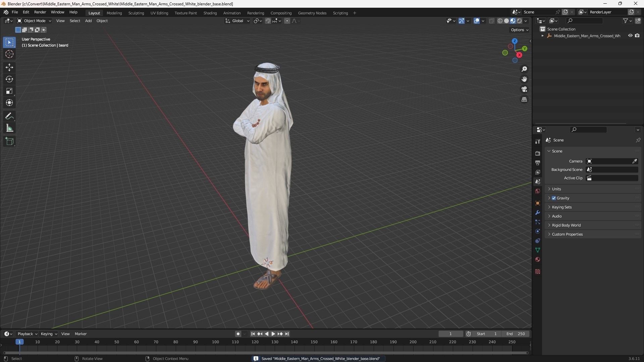This screenshot has height=362, width=644.
Task: Jump to the start frame
Action: pos(253,334)
